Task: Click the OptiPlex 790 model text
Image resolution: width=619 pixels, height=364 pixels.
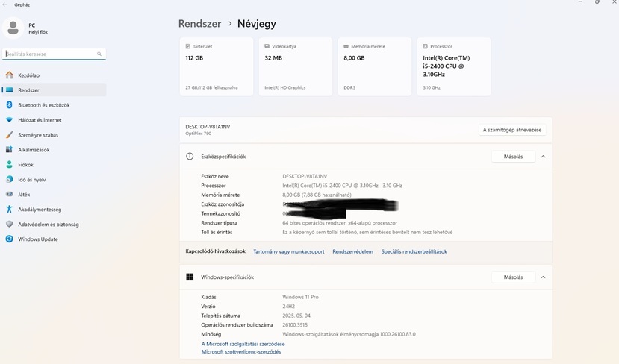Action: pos(198,134)
